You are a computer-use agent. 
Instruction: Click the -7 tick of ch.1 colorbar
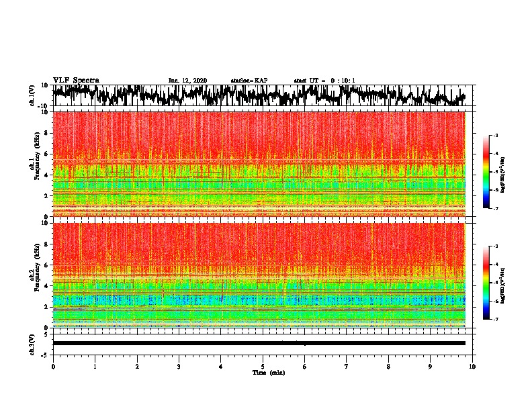pos(496,208)
